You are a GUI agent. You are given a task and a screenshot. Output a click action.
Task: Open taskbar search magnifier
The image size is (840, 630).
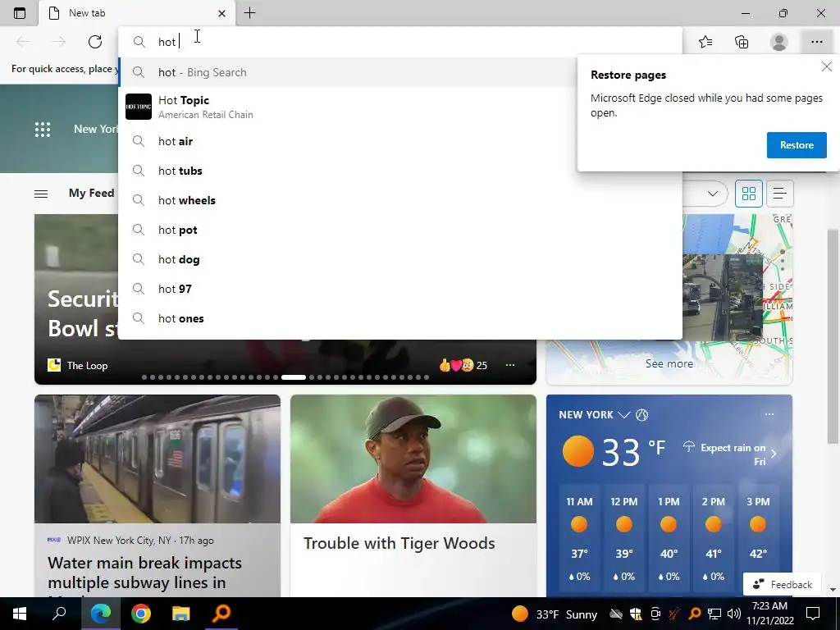point(59,614)
